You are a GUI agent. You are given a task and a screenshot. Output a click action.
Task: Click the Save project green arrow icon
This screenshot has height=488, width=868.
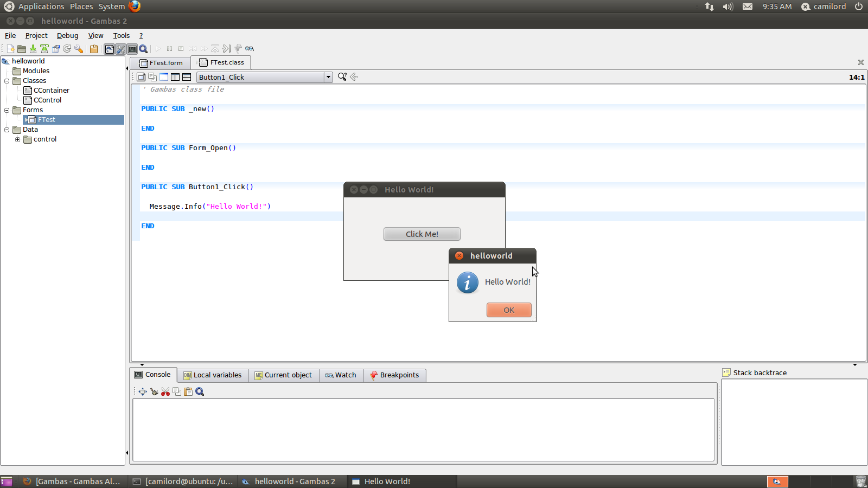[33, 49]
